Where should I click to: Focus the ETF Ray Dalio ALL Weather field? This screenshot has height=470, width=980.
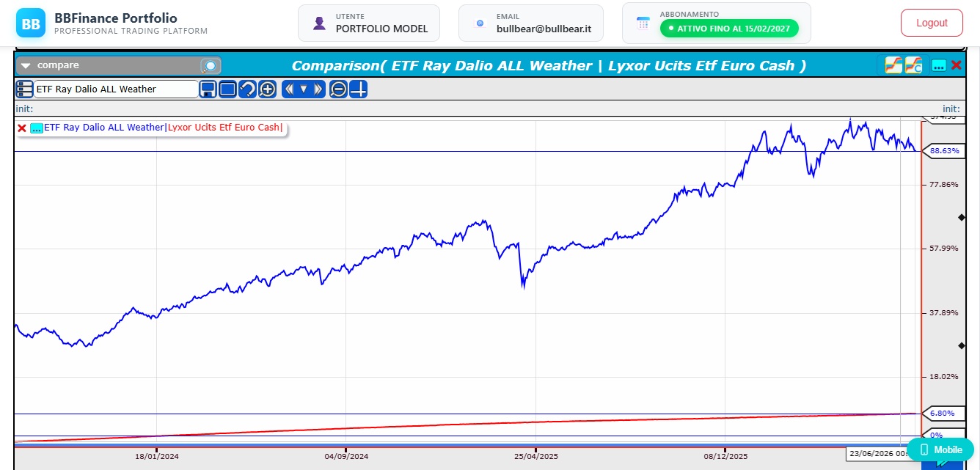point(116,89)
